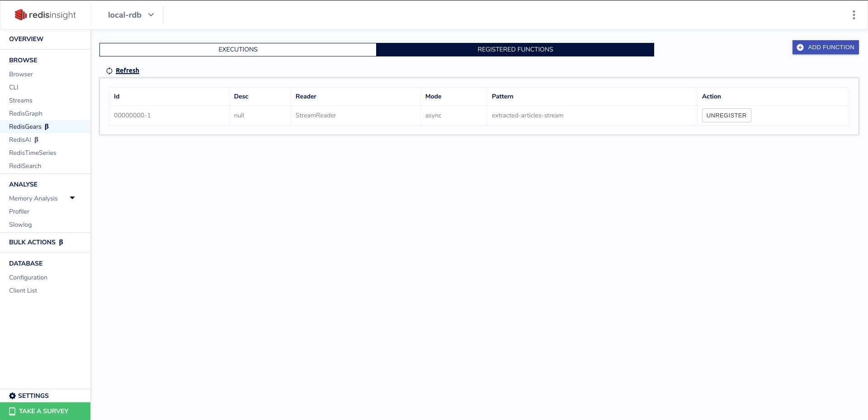
Task: Open Streams in the sidebar
Action: pos(20,100)
